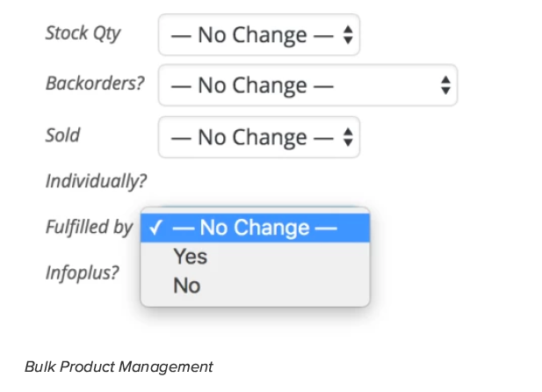
Task: Click the Stock Qty field label
Action: click(83, 33)
